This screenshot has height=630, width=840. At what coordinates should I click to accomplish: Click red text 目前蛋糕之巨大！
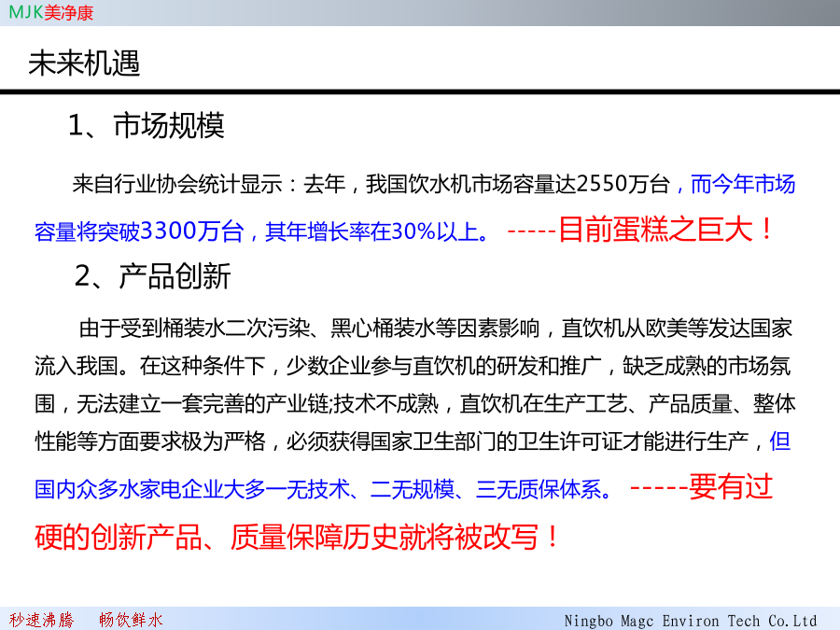click(x=665, y=230)
